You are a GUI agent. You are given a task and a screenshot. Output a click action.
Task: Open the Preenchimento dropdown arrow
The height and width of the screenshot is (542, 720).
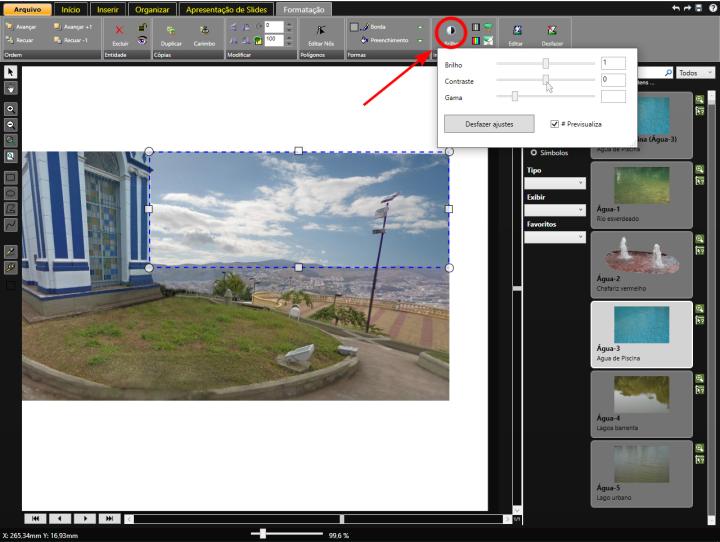[x=420, y=40]
